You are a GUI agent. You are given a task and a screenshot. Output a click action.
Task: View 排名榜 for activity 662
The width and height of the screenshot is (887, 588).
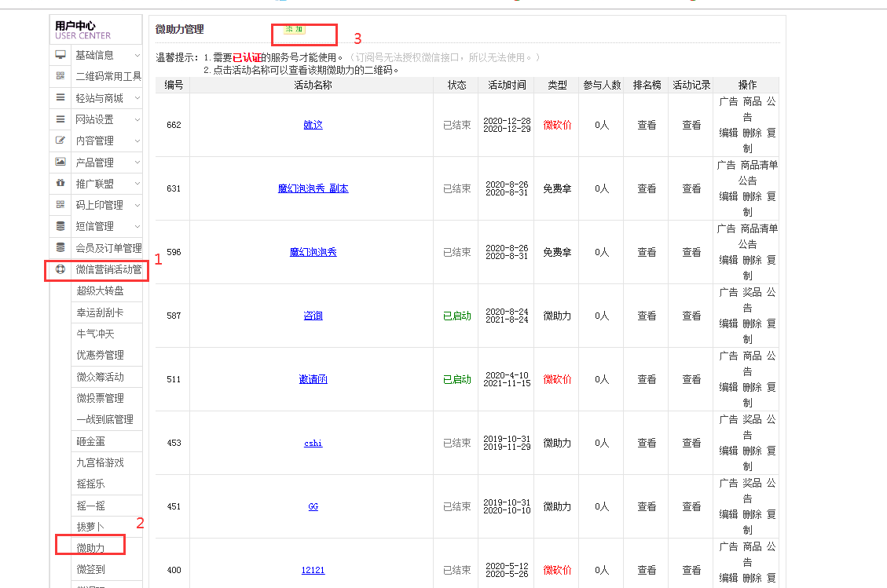click(x=647, y=125)
